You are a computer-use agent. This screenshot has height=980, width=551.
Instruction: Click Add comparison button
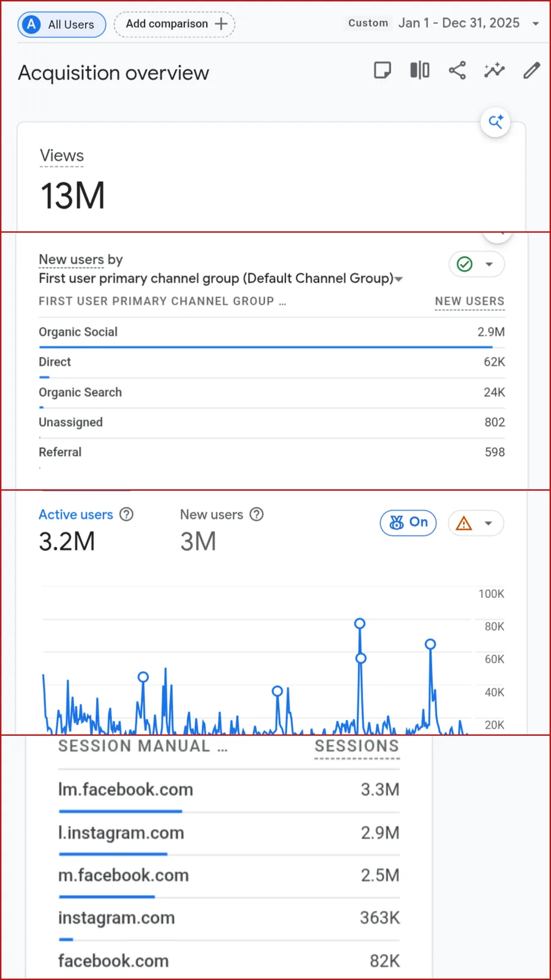(174, 24)
